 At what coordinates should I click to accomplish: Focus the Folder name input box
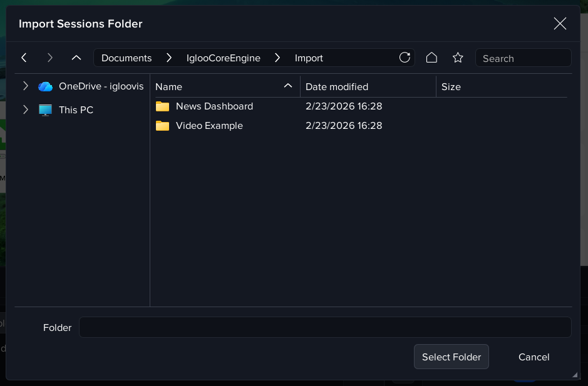pos(324,327)
